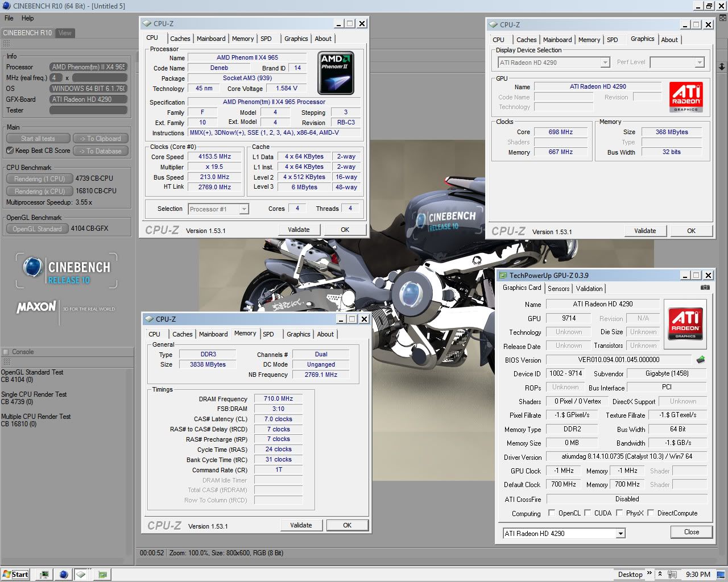Switch to the Sensors tab in GPU-Z
This screenshot has height=582, width=728.
(x=558, y=289)
